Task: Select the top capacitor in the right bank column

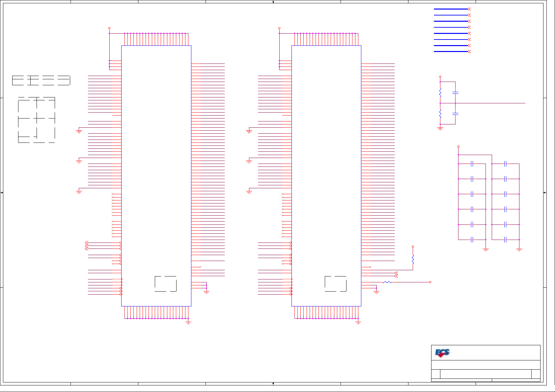Action: coord(505,164)
